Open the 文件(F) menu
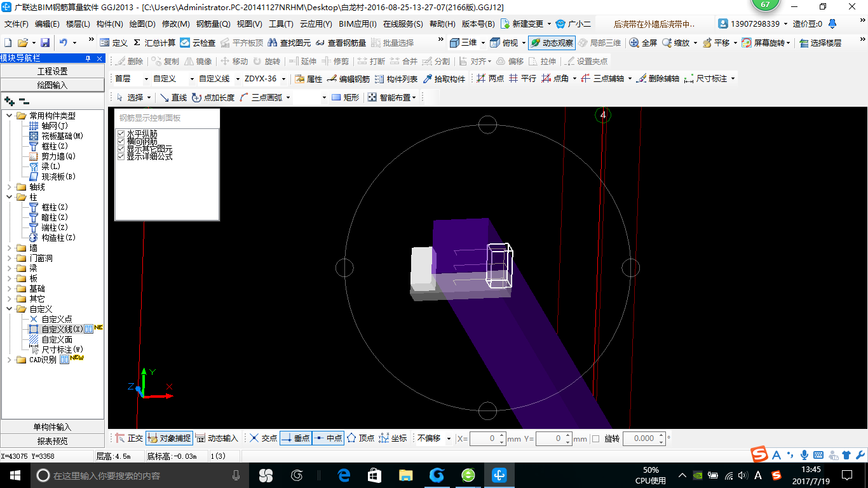The image size is (868, 488). 17,24
